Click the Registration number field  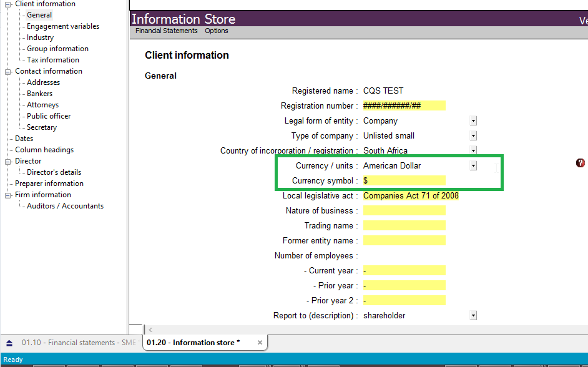pyautogui.click(x=403, y=106)
